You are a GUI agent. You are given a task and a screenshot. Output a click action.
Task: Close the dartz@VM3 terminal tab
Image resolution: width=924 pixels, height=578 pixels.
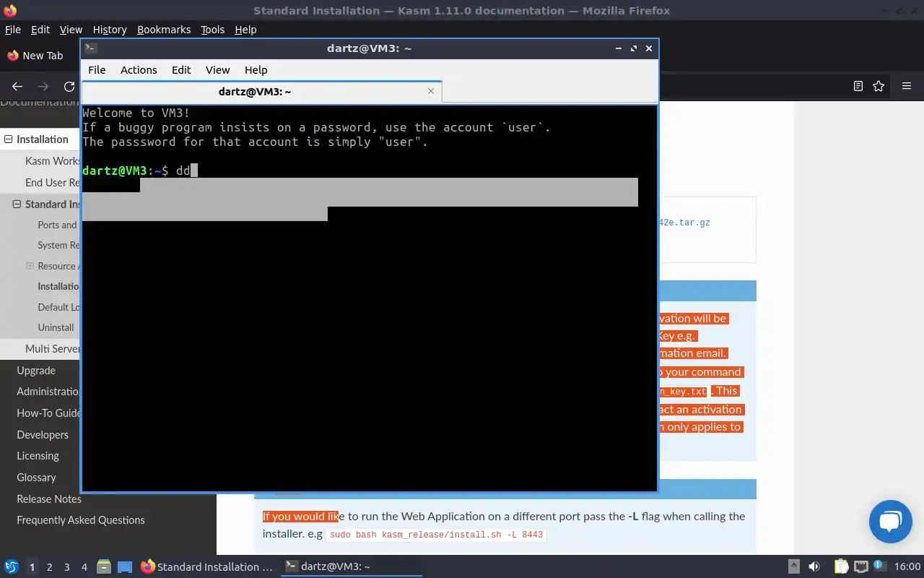(431, 91)
